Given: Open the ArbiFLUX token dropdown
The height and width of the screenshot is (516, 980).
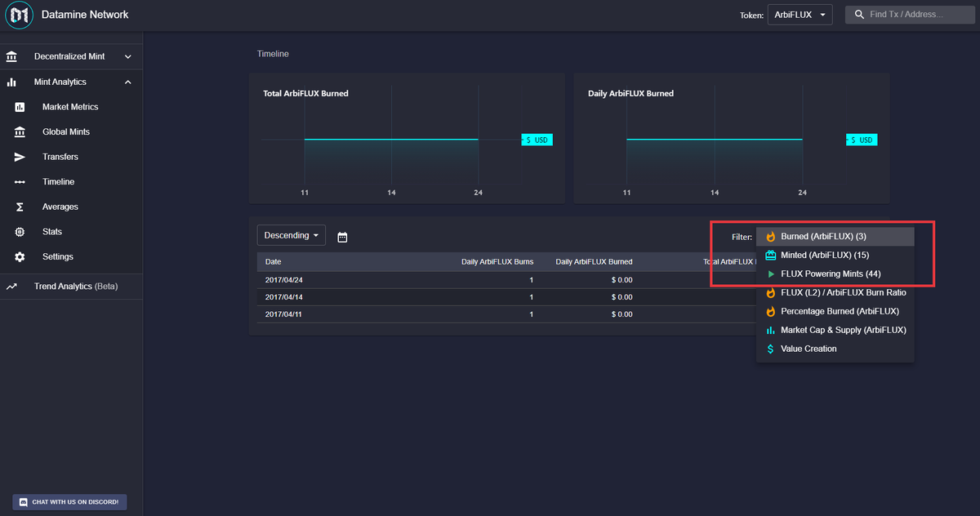Looking at the screenshot, I should (800, 15).
